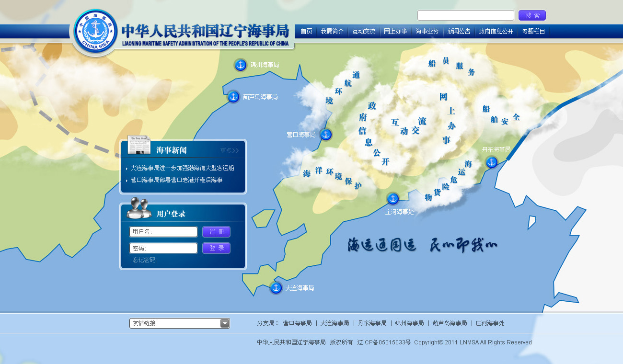
Task: Open news 营口海事局部署营口老港开港后海事
Action: (176, 180)
